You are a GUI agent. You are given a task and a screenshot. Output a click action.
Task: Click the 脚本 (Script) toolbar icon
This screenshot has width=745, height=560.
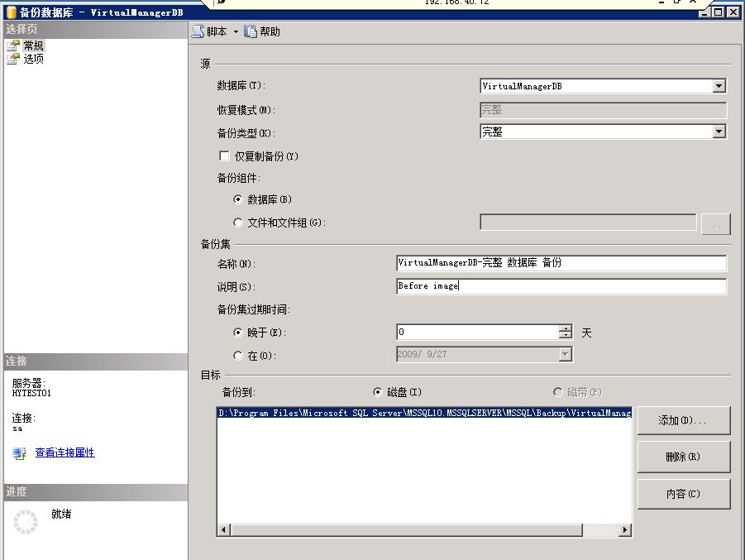(198, 31)
